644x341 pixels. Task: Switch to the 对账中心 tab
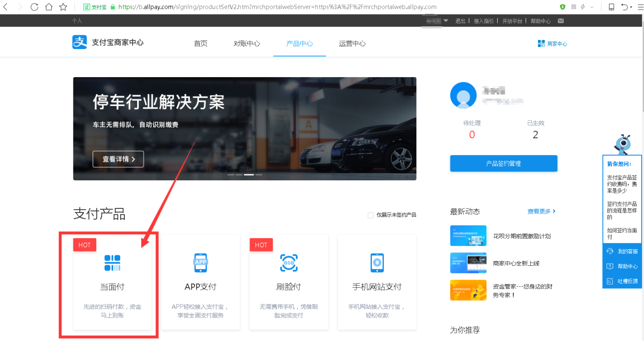(x=247, y=44)
